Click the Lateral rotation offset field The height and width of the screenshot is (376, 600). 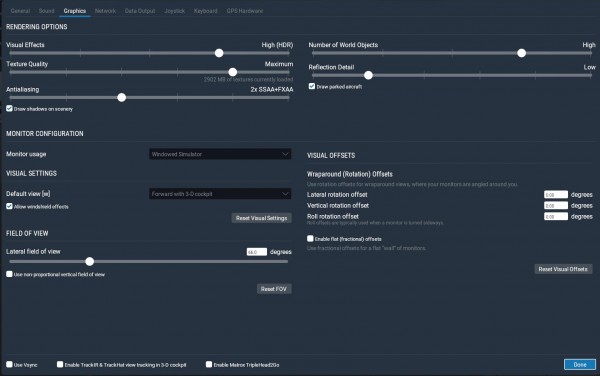pos(556,195)
